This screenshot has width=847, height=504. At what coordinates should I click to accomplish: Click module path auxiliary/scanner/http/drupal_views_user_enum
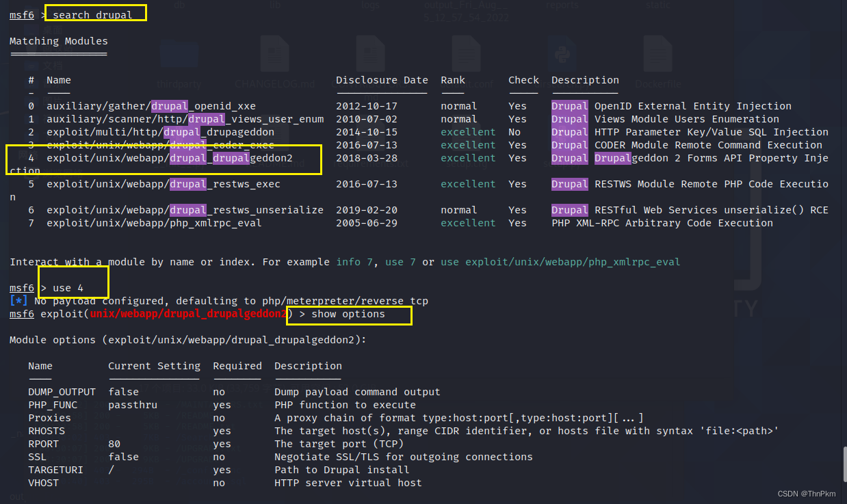pyautogui.click(x=185, y=119)
